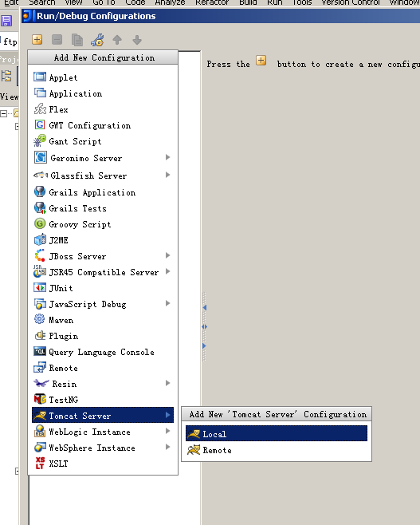Select the Grails Application icon
Screen dimensions: 420x525
(x=40, y=191)
